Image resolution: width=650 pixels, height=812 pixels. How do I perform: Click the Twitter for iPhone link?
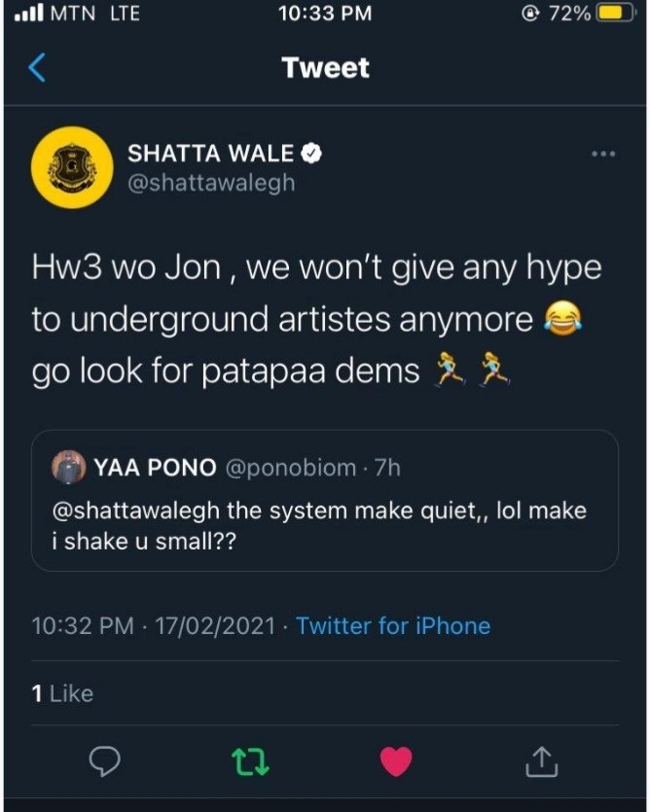[393, 625]
